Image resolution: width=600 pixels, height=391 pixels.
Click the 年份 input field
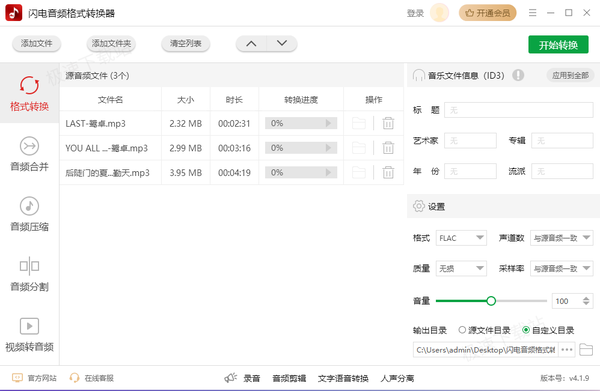pyautogui.click(x=470, y=171)
